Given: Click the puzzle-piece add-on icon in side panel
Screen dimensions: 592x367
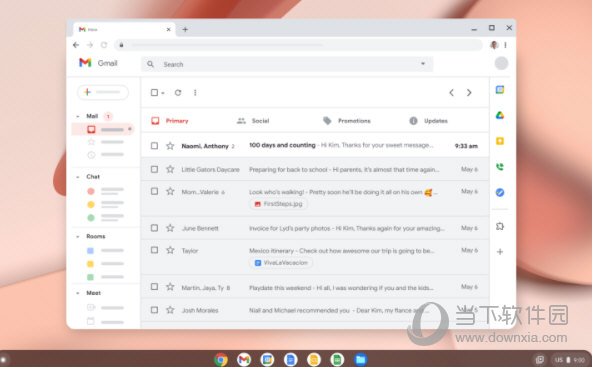Looking at the screenshot, I should pos(500,226).
